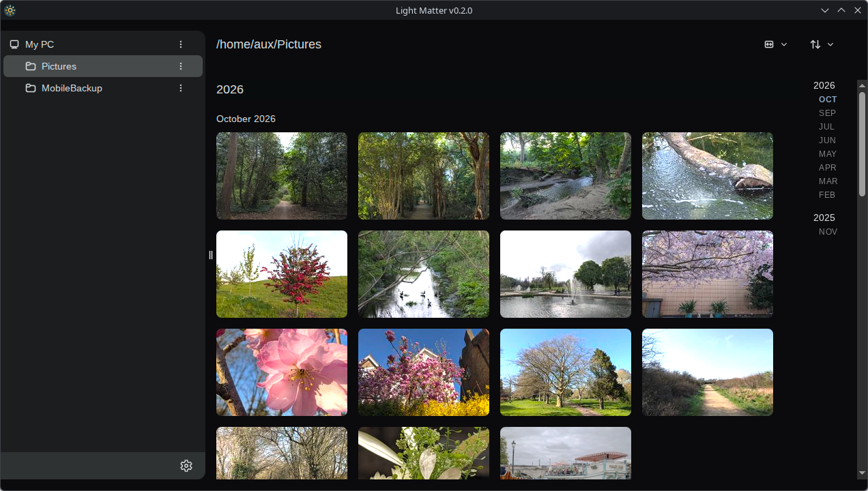This screenshot has height=491, width=868.
Task: Click the /home/aux/Pictures path heading
Action: click(x=269, y=44)
